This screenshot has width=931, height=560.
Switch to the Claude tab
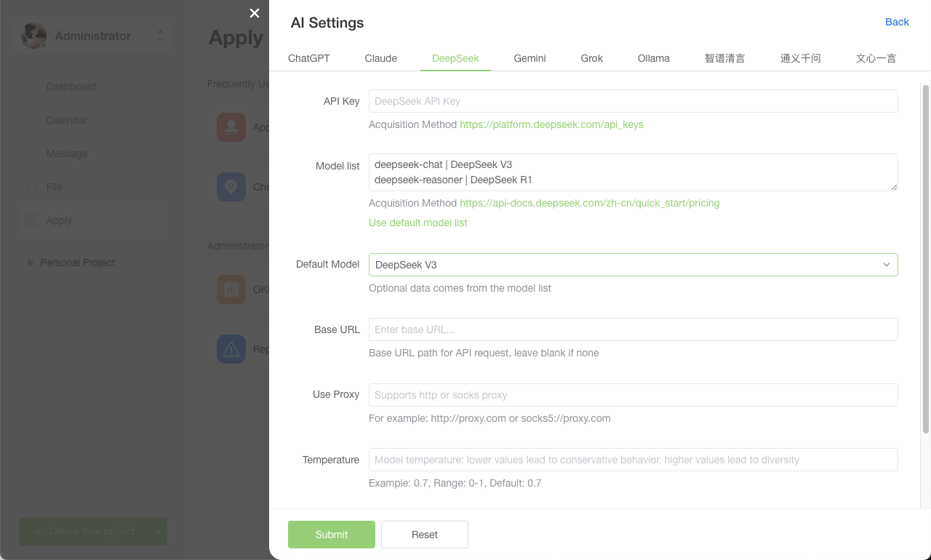pyautogui.click(x=381, y=58)
